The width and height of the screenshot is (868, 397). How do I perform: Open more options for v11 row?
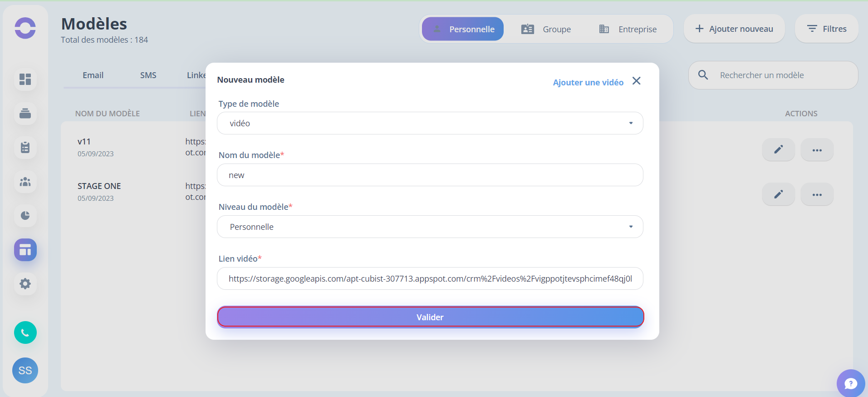[x=817, y=150]
